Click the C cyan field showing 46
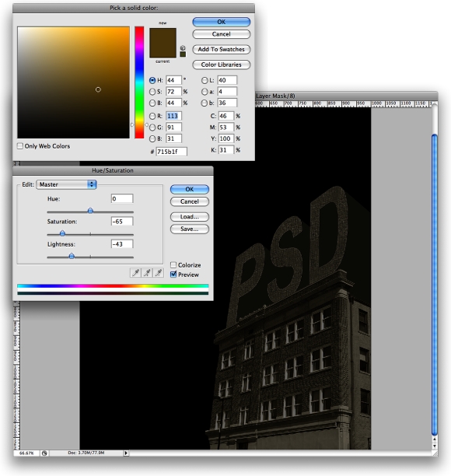The width and height of the screenshot is (451, 476). pos(226,116)
